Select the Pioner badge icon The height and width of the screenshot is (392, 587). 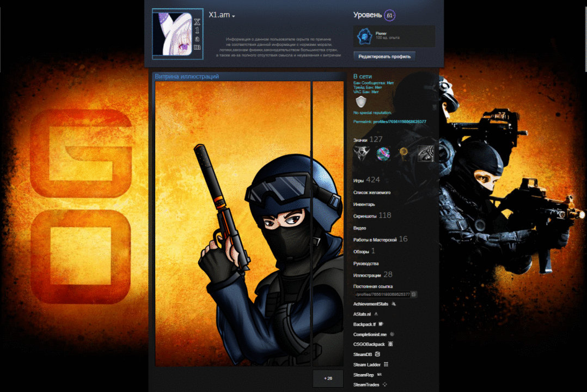[x=364, y=36]
